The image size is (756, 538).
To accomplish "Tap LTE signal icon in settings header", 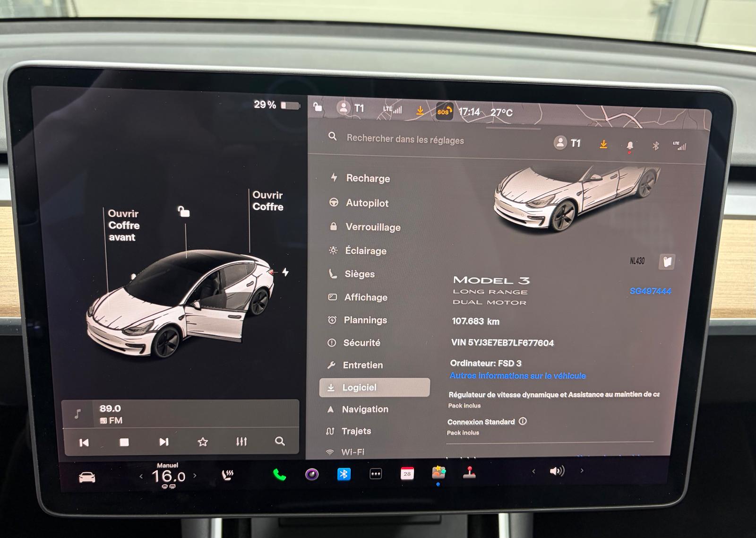I will click(x=679, y=146).
